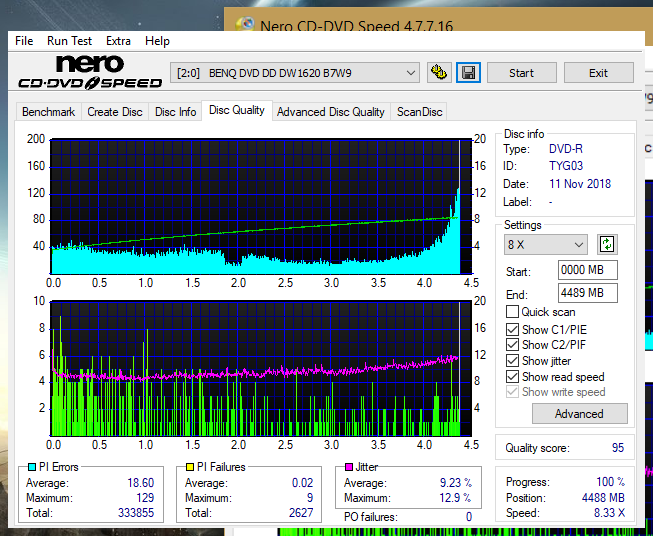Uncheck Show C2/PIF
The width and height of the screenshot is (653, 536).
pyautogui.click(x=512, y=345)
